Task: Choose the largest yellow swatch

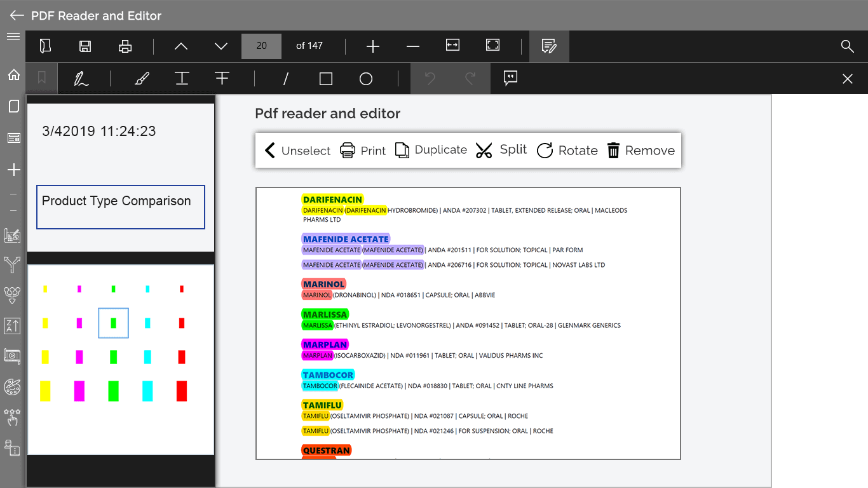Action: pyautogui.click(x=45, y=391)
